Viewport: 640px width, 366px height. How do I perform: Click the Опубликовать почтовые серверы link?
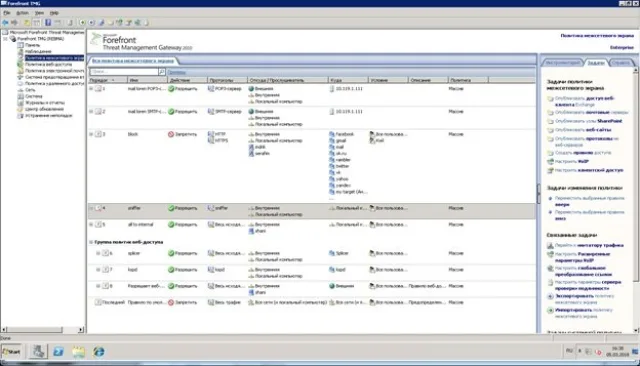(x=591, y=112)
